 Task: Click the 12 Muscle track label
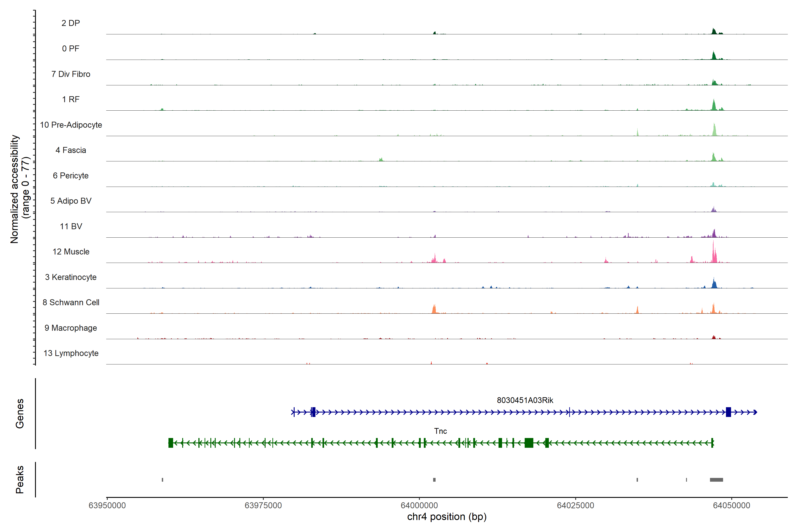coord(71,252)
